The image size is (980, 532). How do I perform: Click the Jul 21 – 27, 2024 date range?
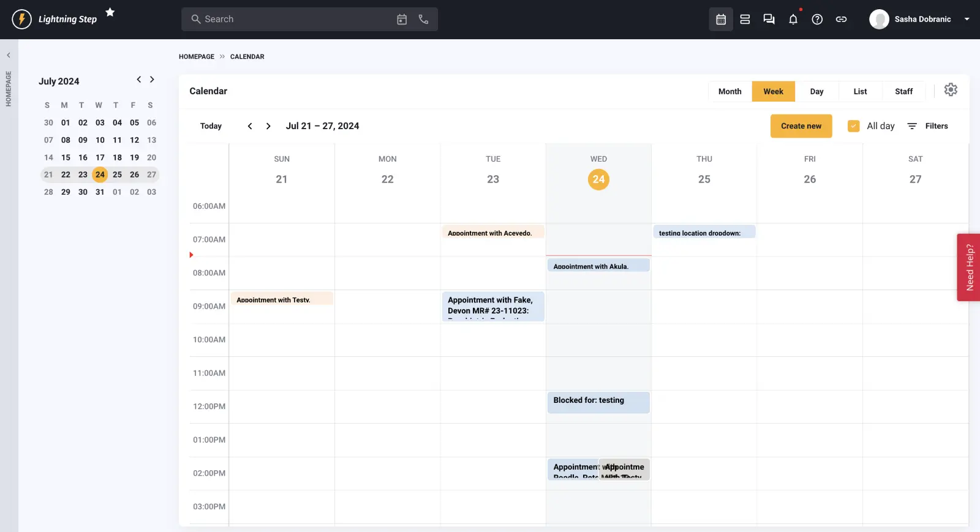pos(322,126)
